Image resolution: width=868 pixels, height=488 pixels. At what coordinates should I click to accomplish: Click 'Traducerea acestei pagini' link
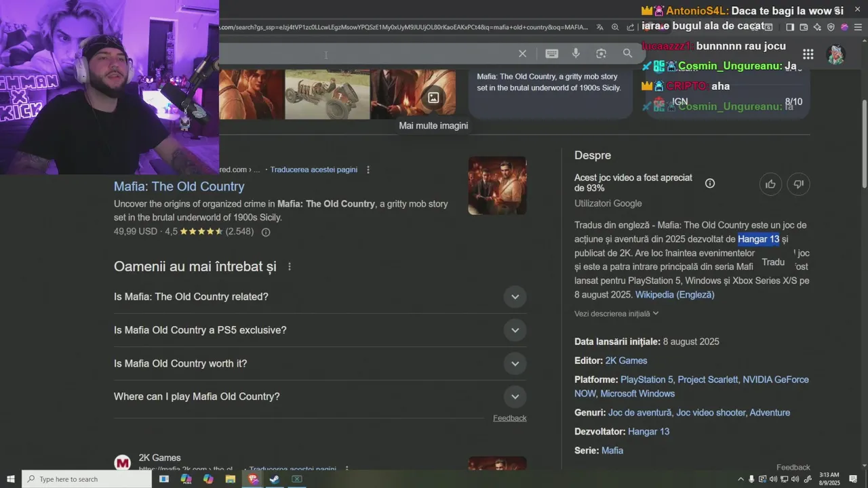(314, 169)
